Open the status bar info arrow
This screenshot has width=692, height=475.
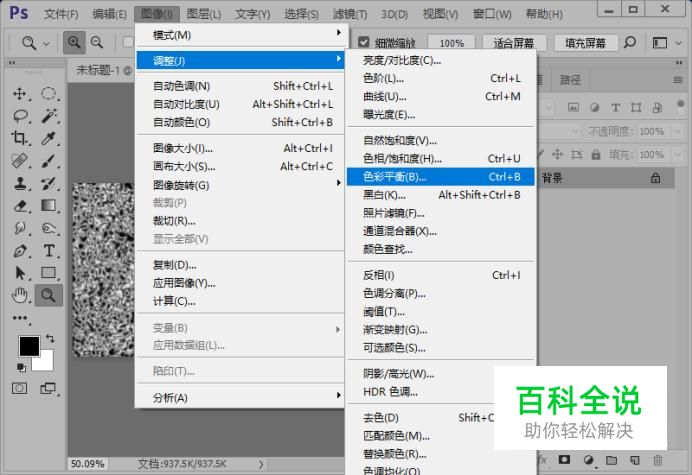(x=261, y=464)
